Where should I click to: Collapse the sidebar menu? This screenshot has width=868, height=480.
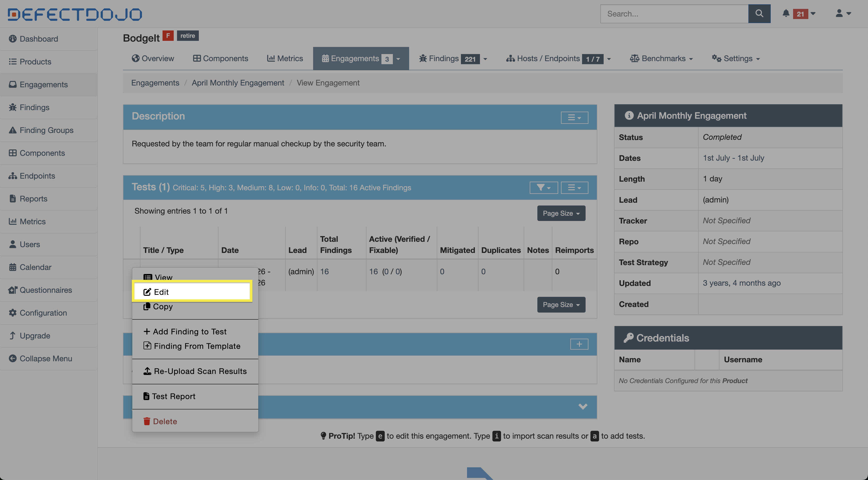click(45, 358)
